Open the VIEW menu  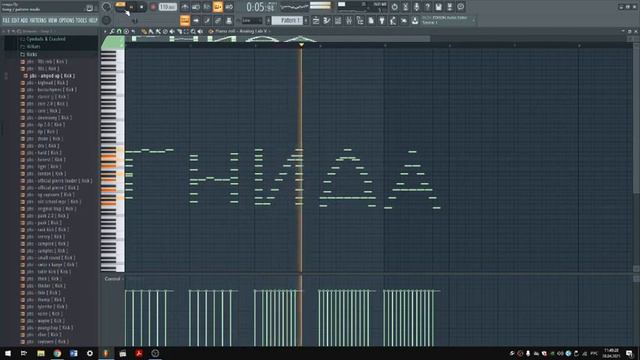(x=53, y=20)
